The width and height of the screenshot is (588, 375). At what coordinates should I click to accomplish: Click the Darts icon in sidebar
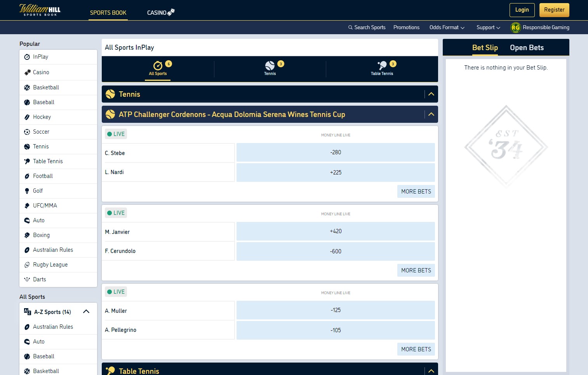[27, 280]
